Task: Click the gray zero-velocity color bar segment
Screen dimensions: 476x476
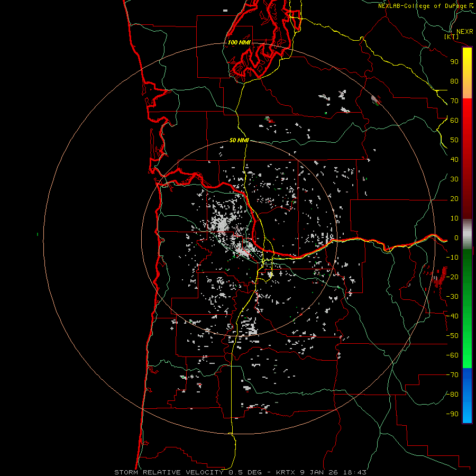Action: click(467, 234)
